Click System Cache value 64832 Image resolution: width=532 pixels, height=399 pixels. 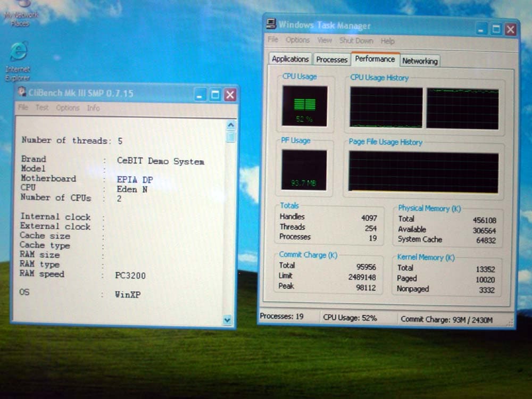tap(486, 240)
